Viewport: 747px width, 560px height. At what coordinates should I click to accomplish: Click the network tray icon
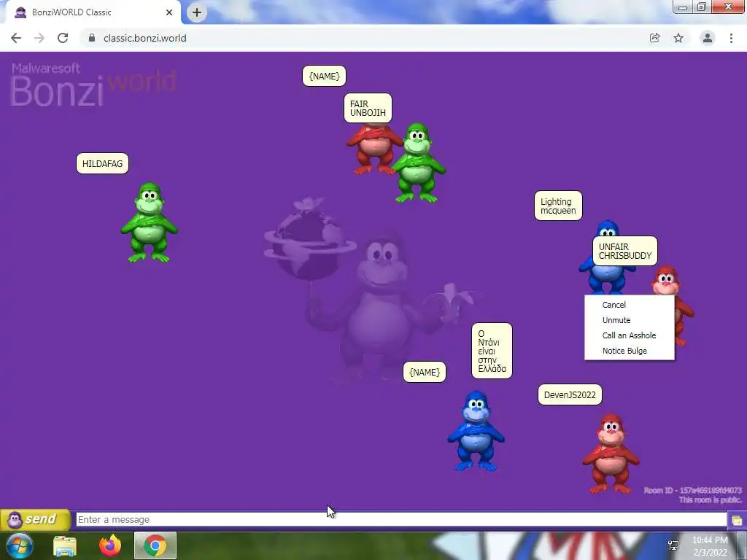(673, 545)
